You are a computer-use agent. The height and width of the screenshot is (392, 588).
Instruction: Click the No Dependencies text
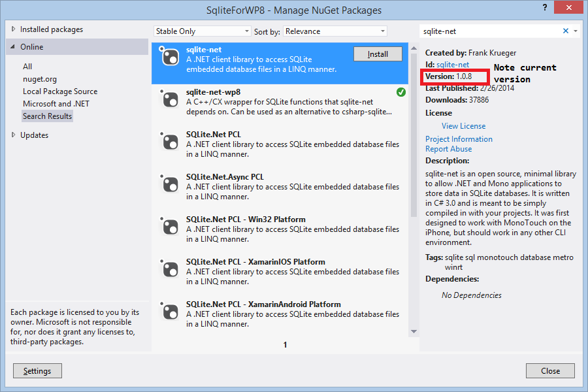tap(471, 295)
